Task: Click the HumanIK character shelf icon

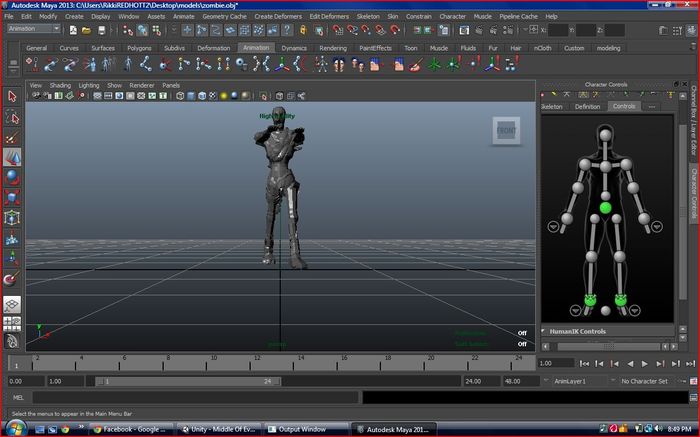Action: pos(320,65)
